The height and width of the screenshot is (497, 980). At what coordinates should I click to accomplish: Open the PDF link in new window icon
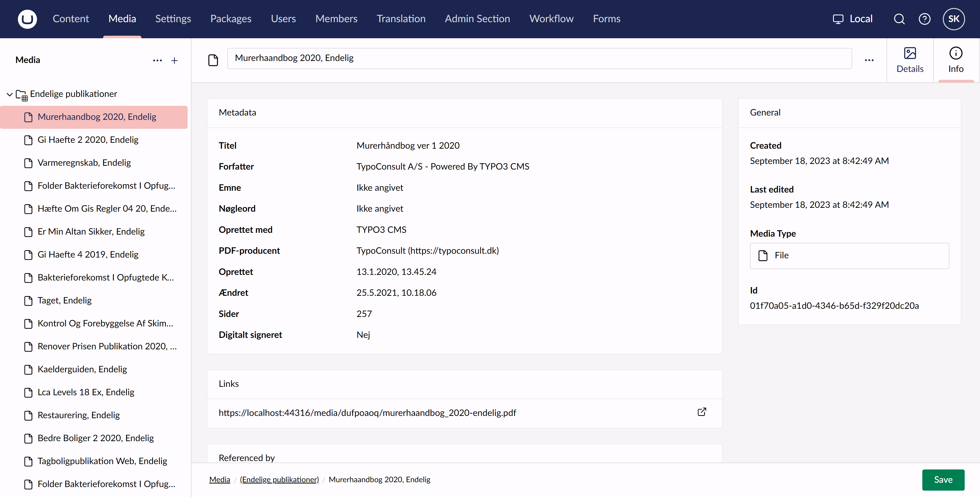702,412
